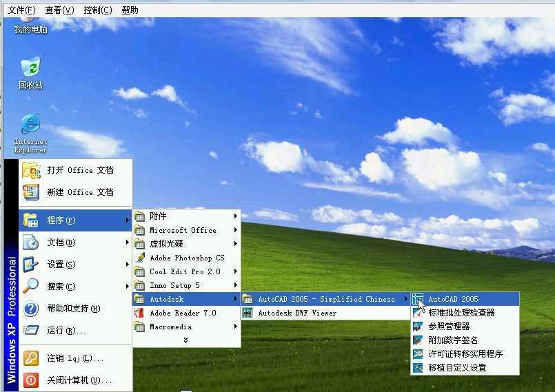Click the 设置(S) icon
This screenshot has height=392, width=555.
click(31, 265)
